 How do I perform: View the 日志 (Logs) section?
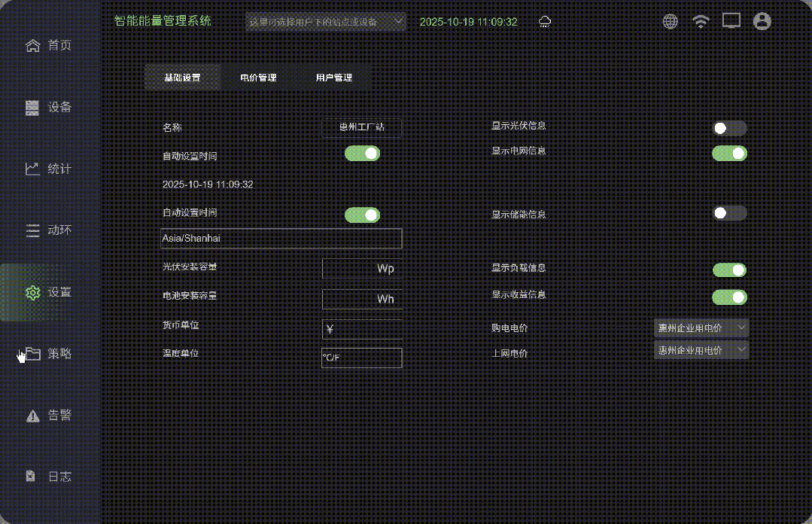[50, 476]
